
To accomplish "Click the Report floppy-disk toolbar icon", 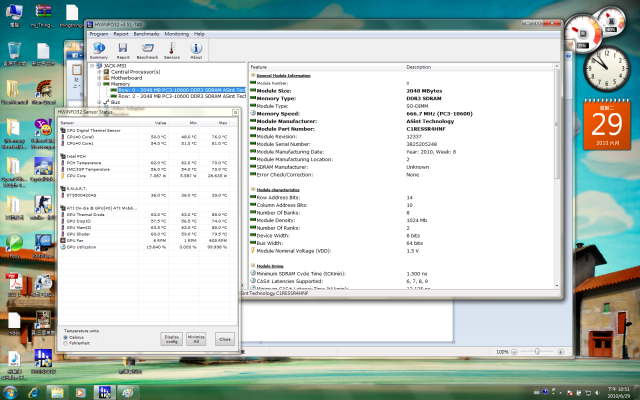I will coord(123,50).
